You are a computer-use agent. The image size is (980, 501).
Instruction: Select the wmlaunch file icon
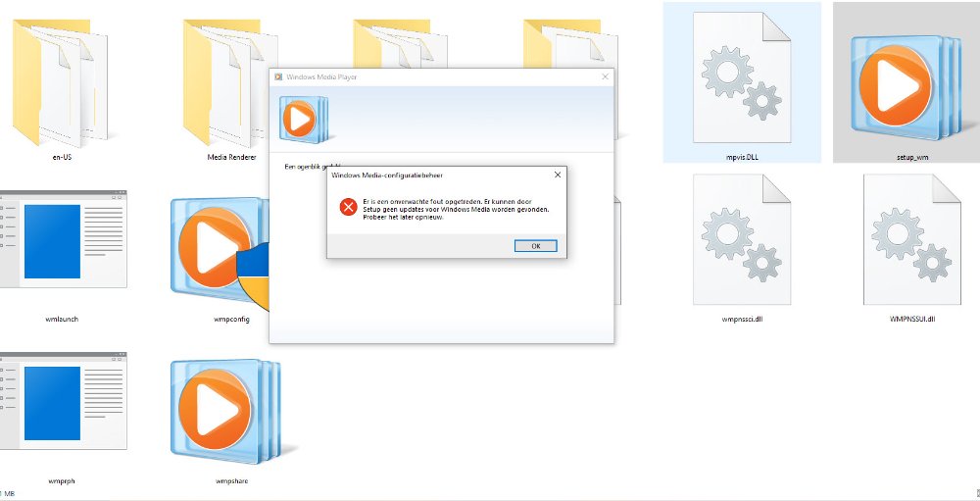pos(61,245)
